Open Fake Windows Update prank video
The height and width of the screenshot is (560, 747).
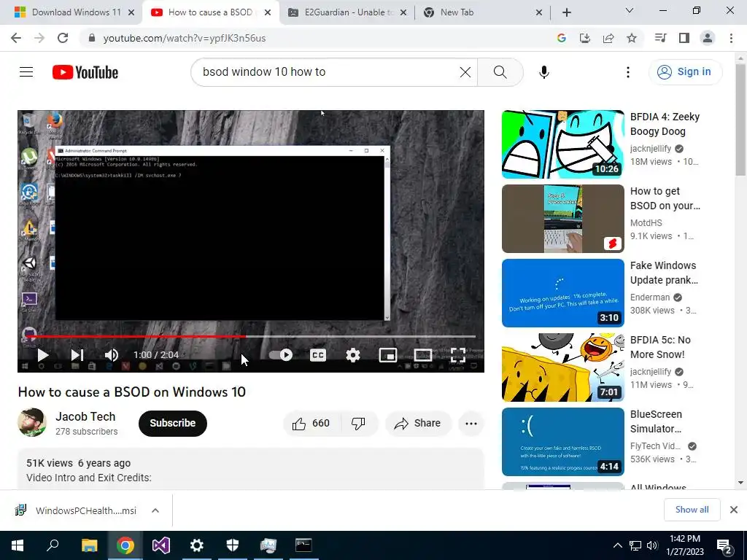(x=562, y=293)
